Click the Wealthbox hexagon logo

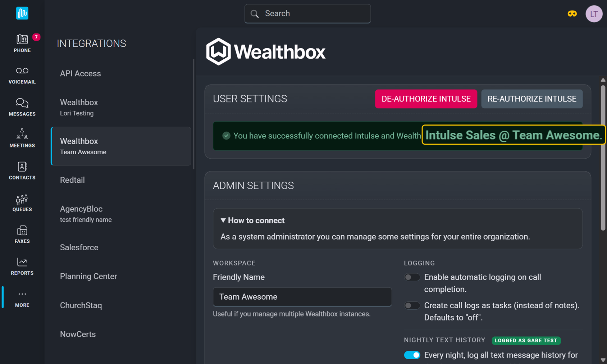coord(218,51)
